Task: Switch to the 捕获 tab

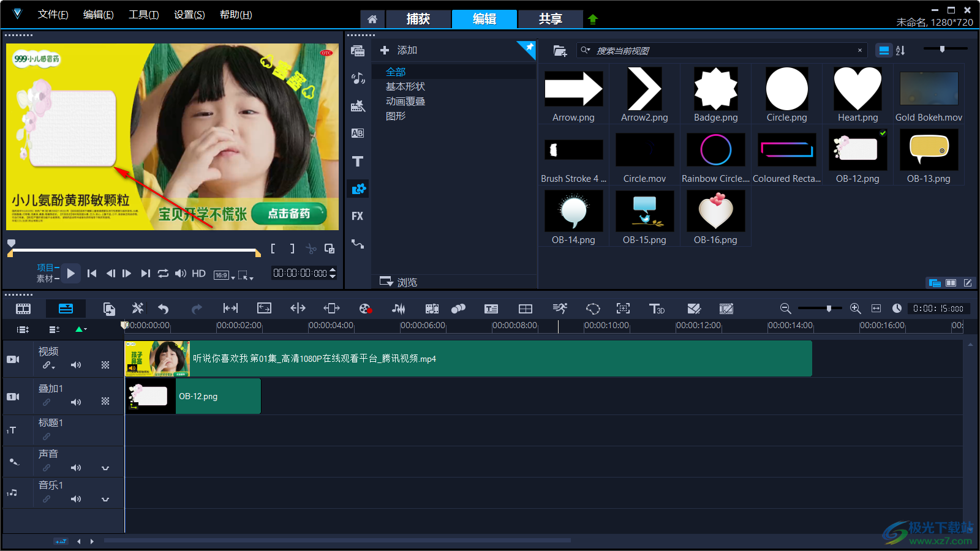Action: pyautogui.click(x=418, y=19)
